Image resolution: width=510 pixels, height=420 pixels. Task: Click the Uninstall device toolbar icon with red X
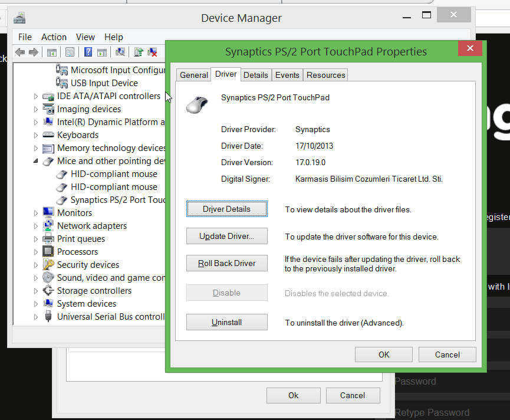152,52
